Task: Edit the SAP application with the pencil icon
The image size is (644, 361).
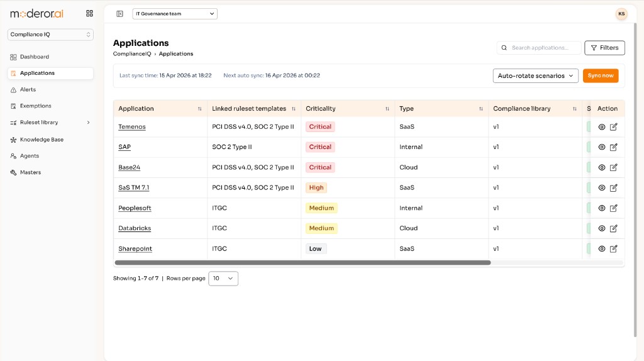Action: pyautogui.click(x=614, y=147)
